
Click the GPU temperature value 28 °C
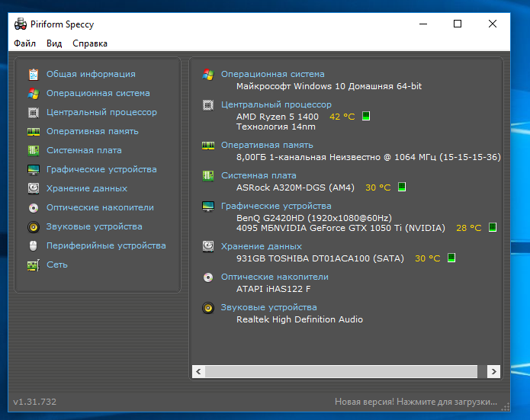click(x=468, y=228)
